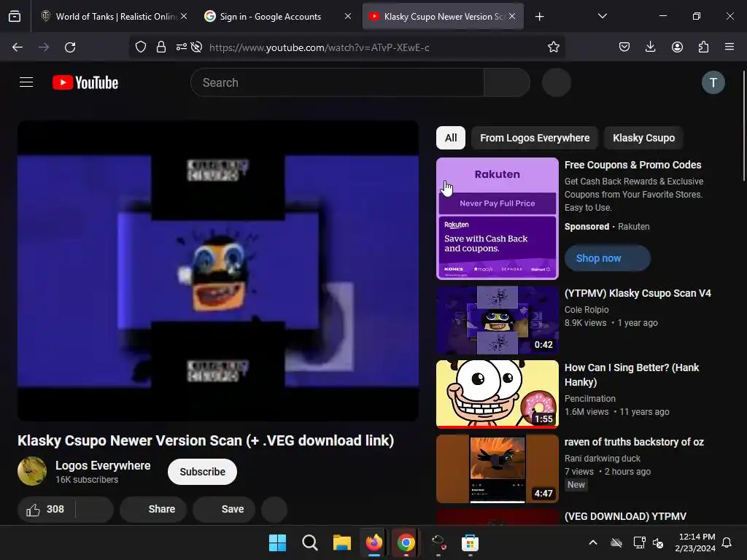Viewport: 747px width, 560px height.
Task: Subscribe to Logos Everywhere
Action: click(203, 472)
